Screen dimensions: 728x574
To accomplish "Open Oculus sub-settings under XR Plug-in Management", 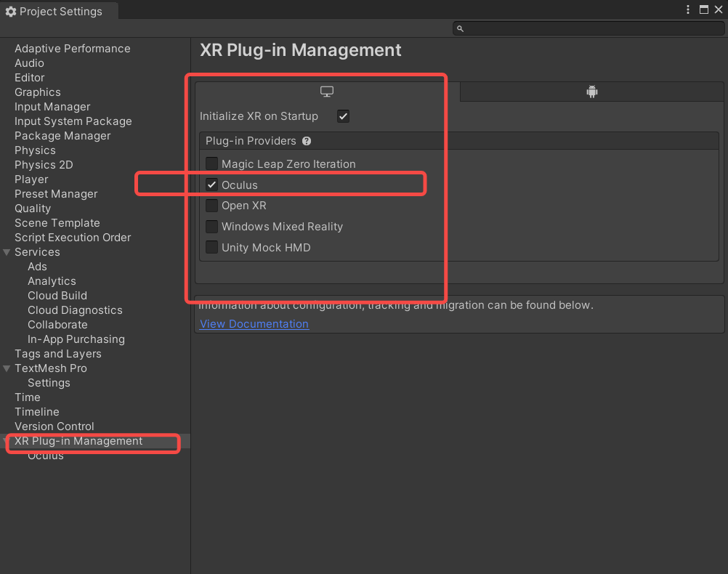I will [46, 456].
